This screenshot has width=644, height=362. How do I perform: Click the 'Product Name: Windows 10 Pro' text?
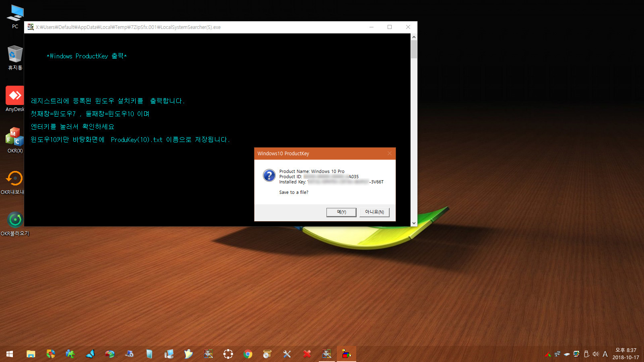(x=312, y=171)
